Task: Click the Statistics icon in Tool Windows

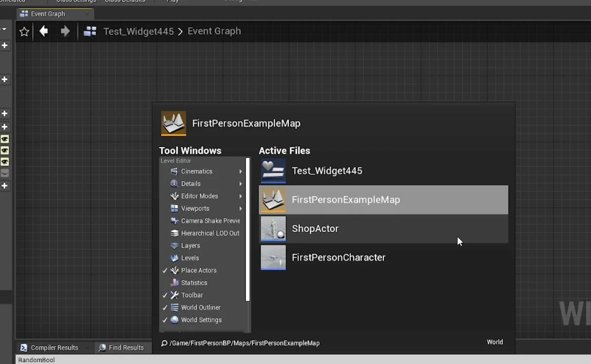Action: 174,282
